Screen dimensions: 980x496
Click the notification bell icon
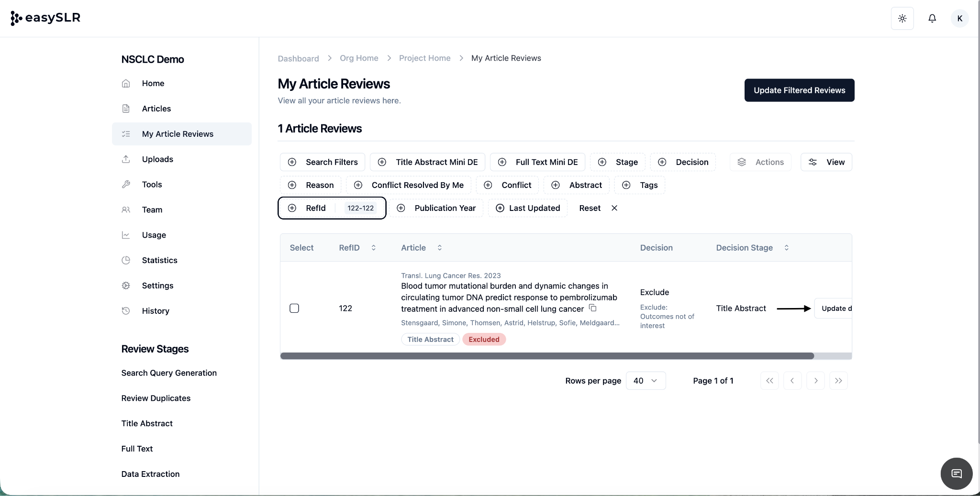pos(932,18)
